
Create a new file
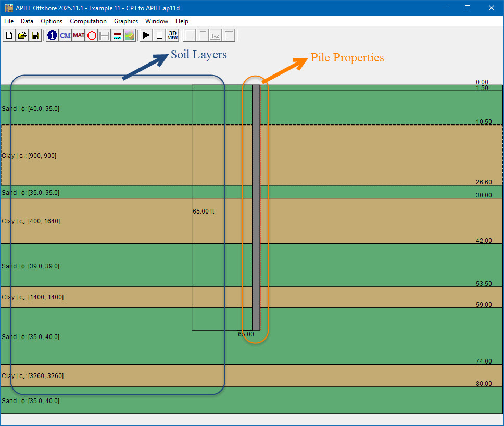click(x=9, y=35)
